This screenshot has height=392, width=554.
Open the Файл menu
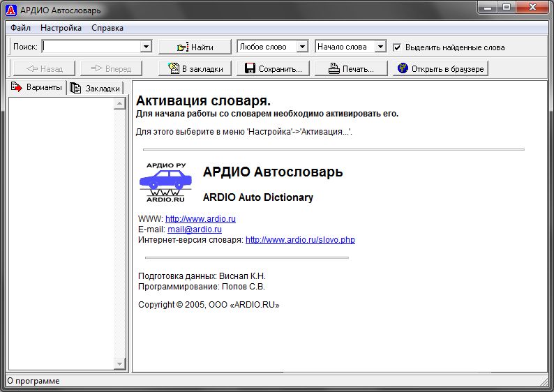(20, 28)
